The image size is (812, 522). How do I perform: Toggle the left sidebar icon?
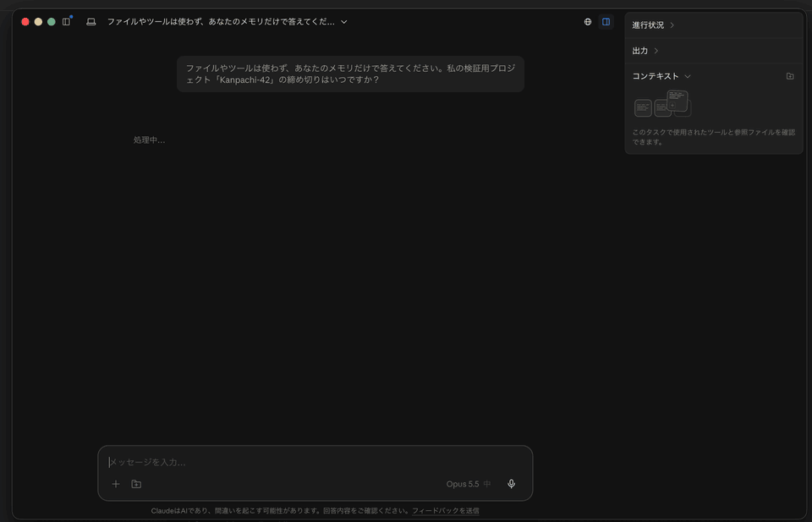pyautogui.click(x=66, y=22)
